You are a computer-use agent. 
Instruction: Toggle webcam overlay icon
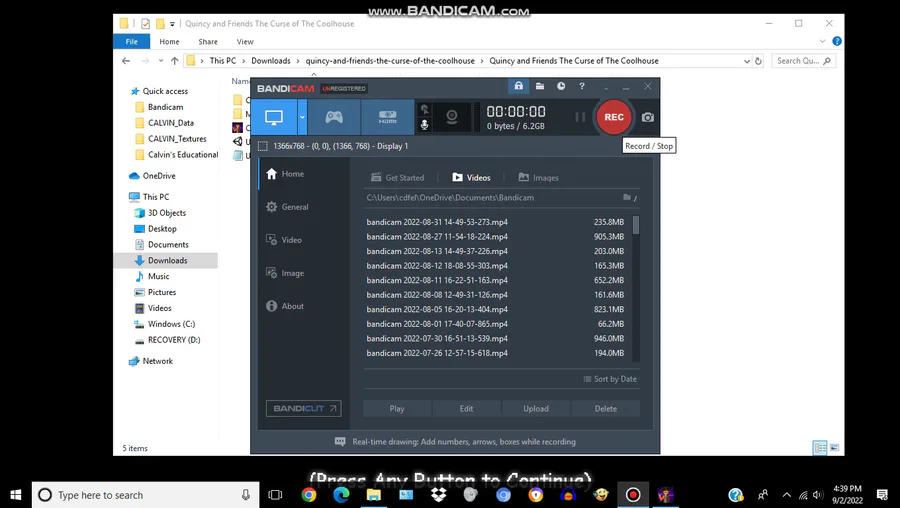tap(452, 117)
